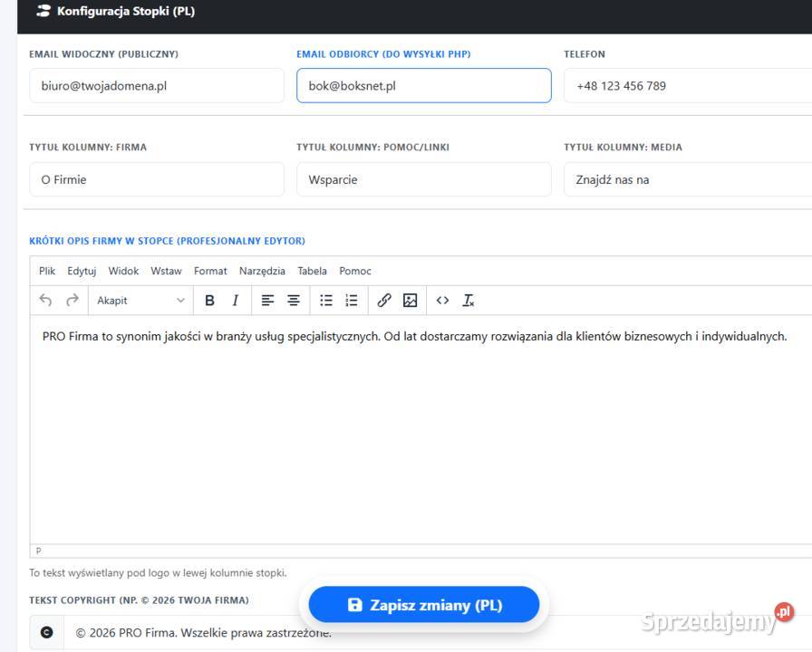This screenshot has height=652, width=812.
Task: Toggle italic formatting in the editor
Action: pyautogui.click(x=235, y=300)
